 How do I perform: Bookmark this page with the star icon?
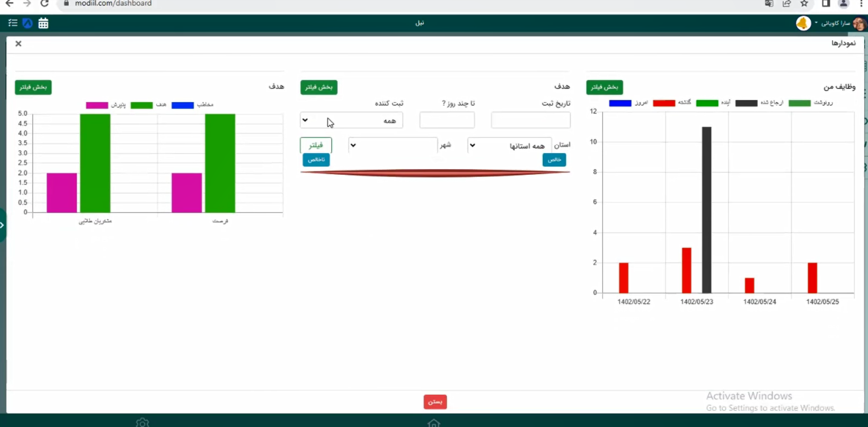(804, 4)
